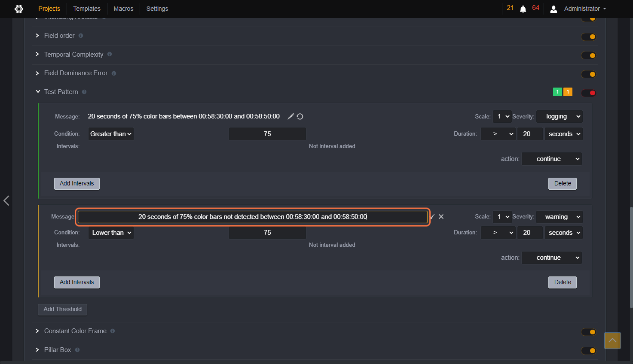Click the Administrator user avatar icon
Screen dimensions: 633x364
tap(553, 9)
